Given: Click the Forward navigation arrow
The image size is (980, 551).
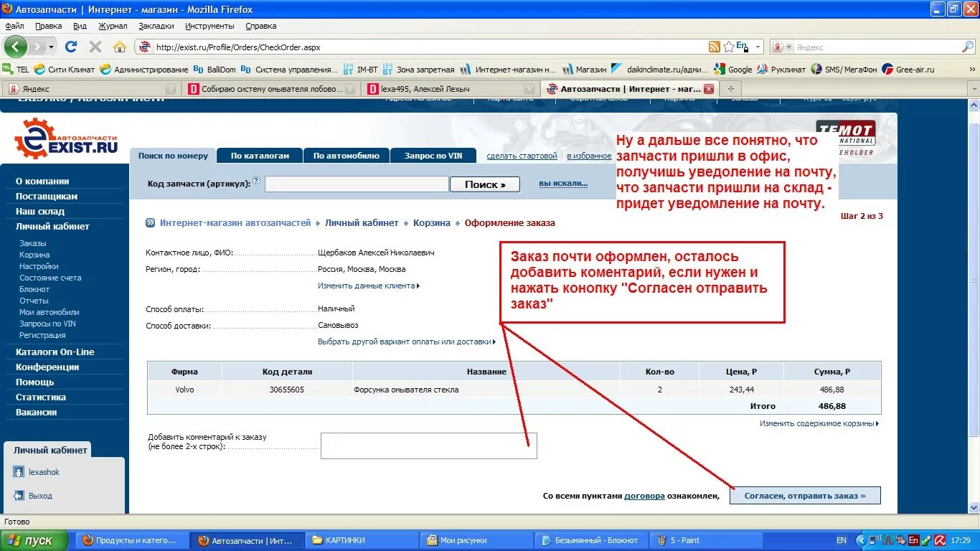Looking at the screenshot, I should click(x=37, y=47).
